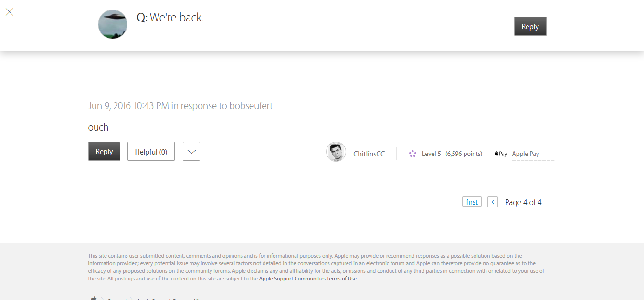This screenshot has height=300, width=644.
Task: Go to the previous page arrow
Action: [x=493, y=202]
